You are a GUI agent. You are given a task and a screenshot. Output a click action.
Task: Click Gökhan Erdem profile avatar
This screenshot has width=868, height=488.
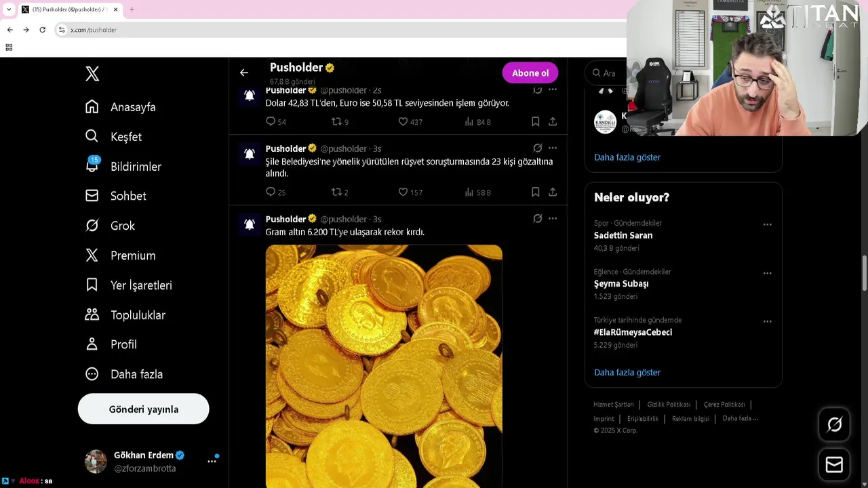point(96,461)
